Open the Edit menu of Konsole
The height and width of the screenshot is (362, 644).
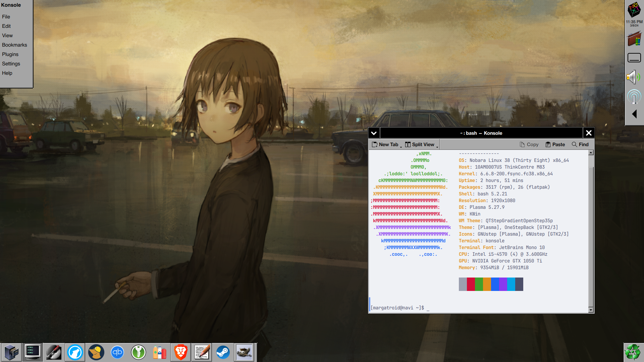tap(6, 26)
